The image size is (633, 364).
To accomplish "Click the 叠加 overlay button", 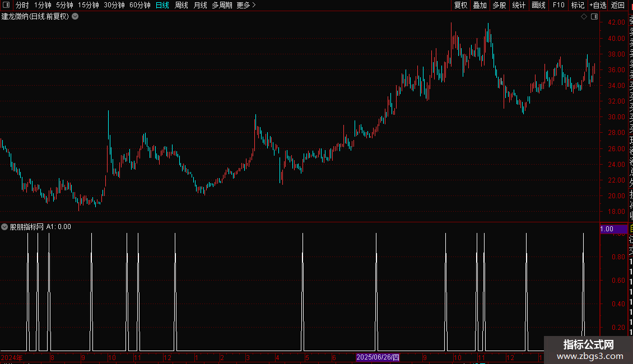I will [x=480, y=5].
